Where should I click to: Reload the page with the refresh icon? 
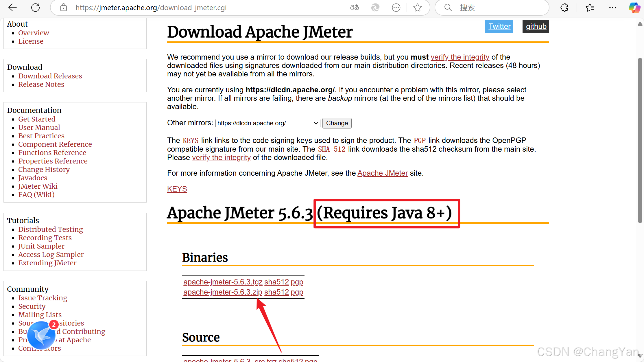click(x=35, y=8)
